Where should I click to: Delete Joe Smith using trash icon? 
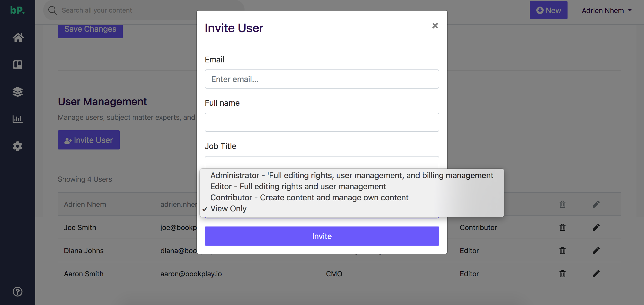(x=562, y=227)
